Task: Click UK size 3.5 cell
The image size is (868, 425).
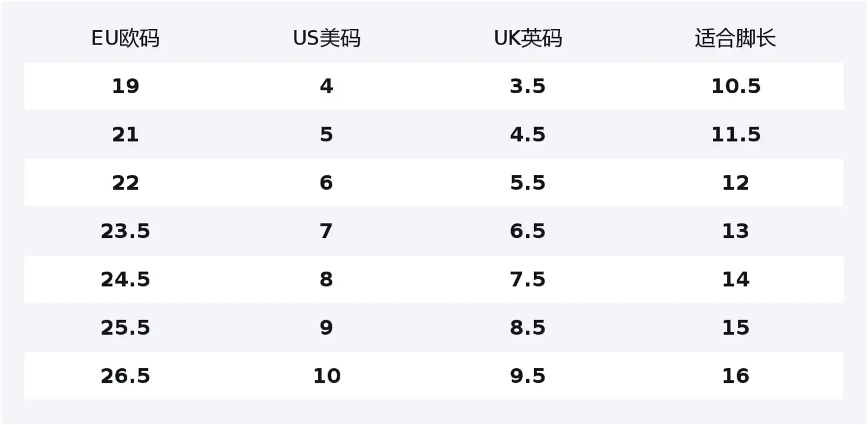Action: pyautogui.click(x=528, y=86)
